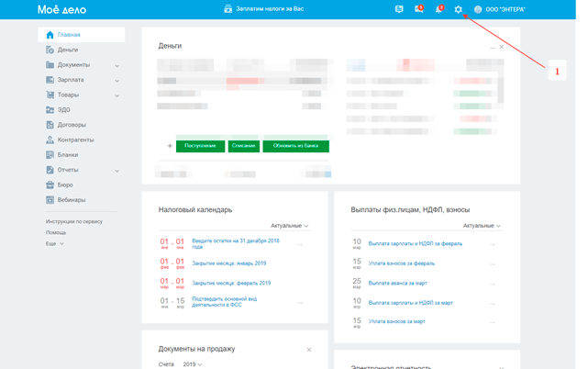Click the ЭДО sidebar icon

(50, 109)
